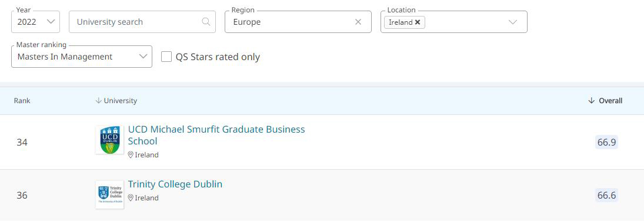Screen dimensions: 644x221
Task: Sort by Overall score column
Action: 605,100
